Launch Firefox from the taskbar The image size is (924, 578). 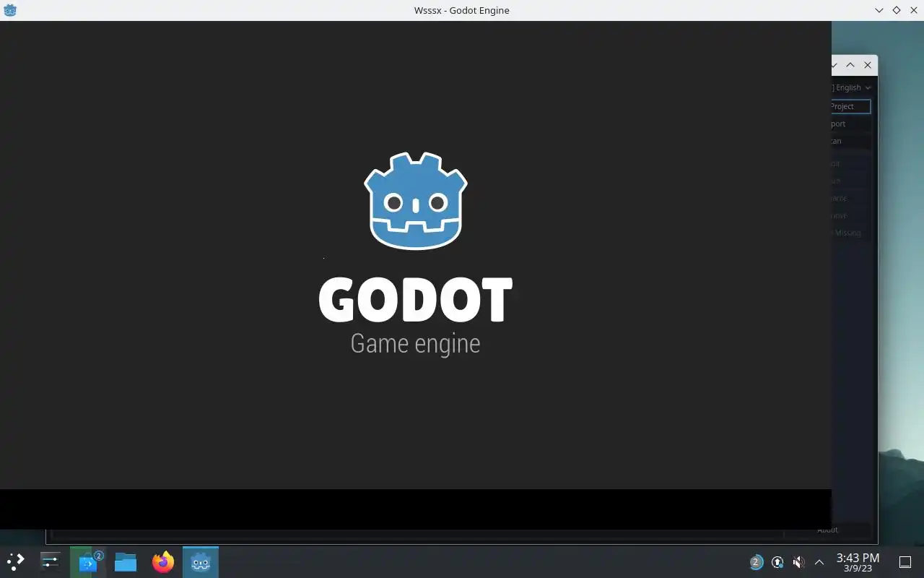click(x=163, y=561)
